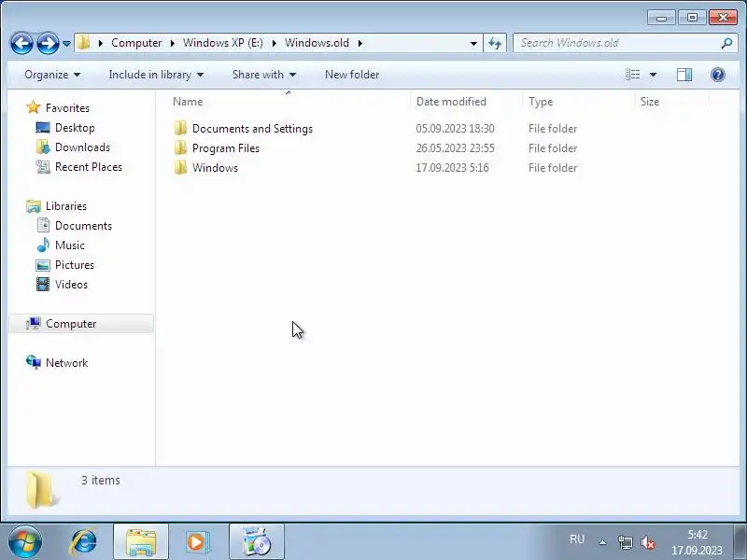Image resolution: width=747 pixels, height=560 pixels.
Task: Switch RU input language indicator
Action: coord(576,539)
